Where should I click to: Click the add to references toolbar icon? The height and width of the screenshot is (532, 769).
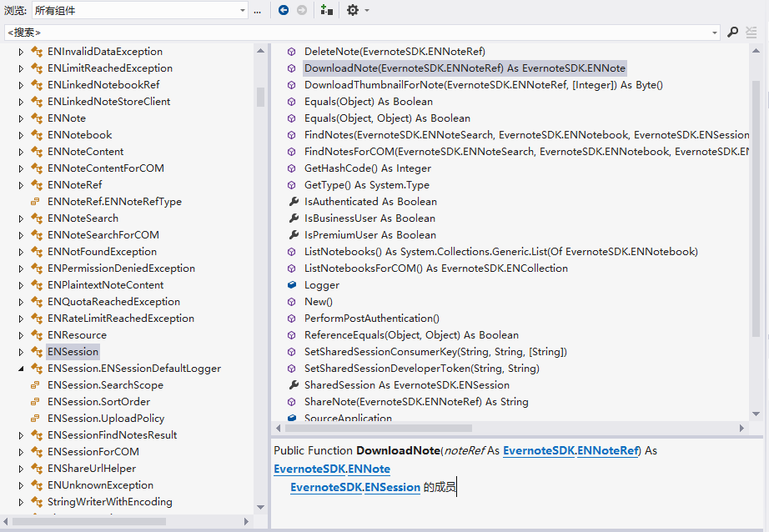pyautogui.click(x=327, y=10)
